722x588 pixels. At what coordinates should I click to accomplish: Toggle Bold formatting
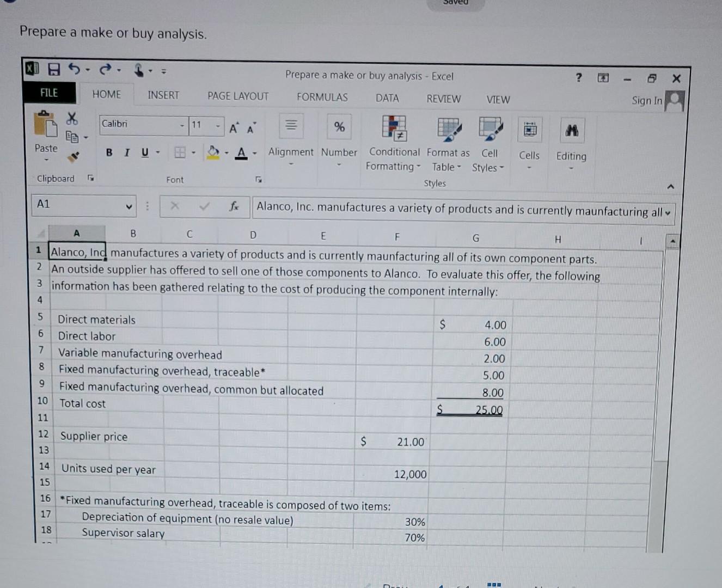[108, 153]
